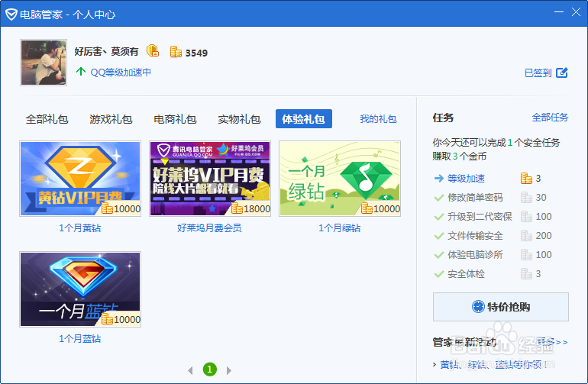This screenshot has height=384, width=588.
Task: Open the 一个月绿钻 gift image
Action: coord(340,179)
